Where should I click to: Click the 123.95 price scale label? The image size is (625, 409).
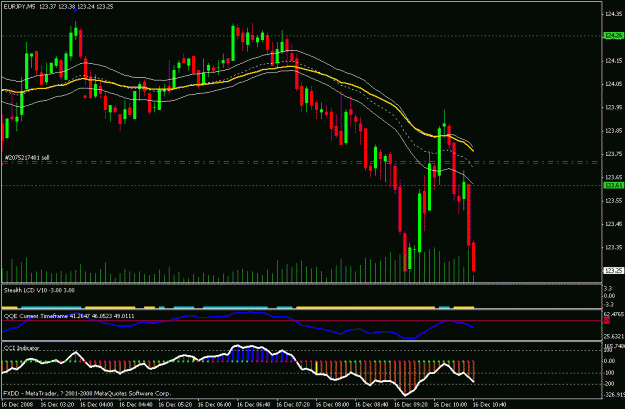[613, 107]
